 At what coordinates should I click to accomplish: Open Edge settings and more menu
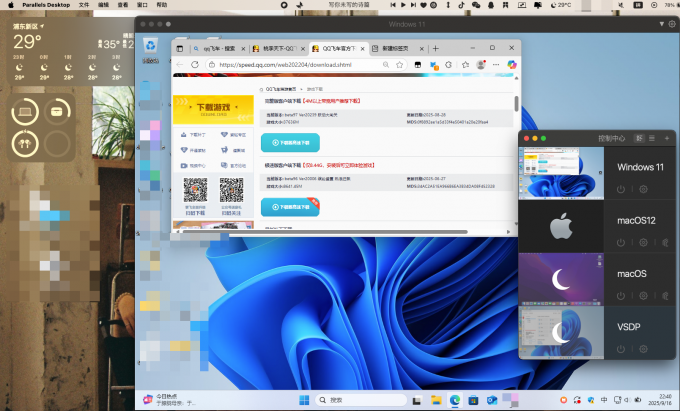point(496,65)
